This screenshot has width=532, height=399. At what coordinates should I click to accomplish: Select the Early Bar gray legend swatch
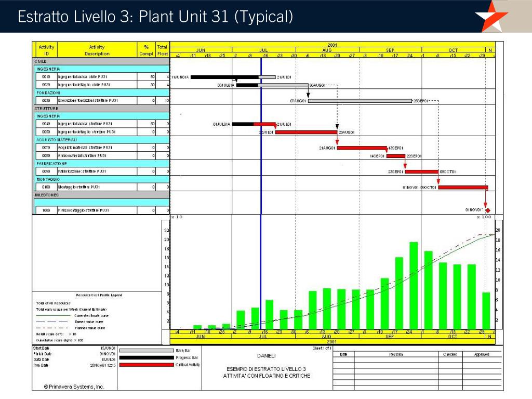click(146, 351)
